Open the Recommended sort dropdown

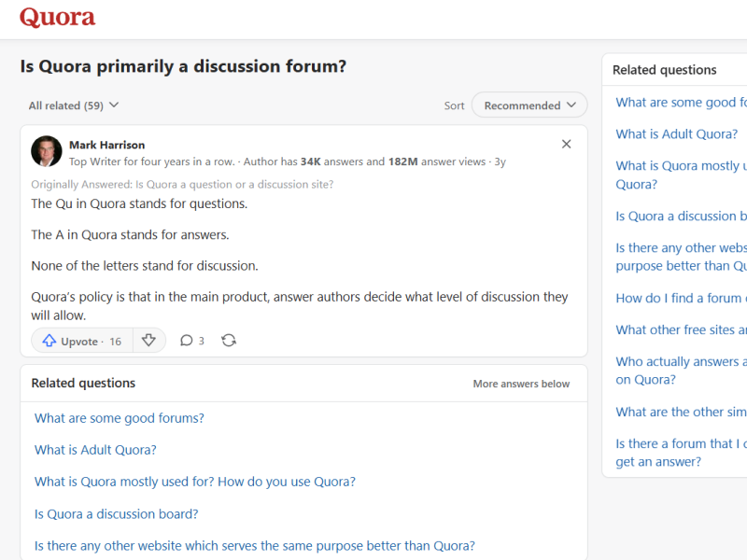coord(529,105)
